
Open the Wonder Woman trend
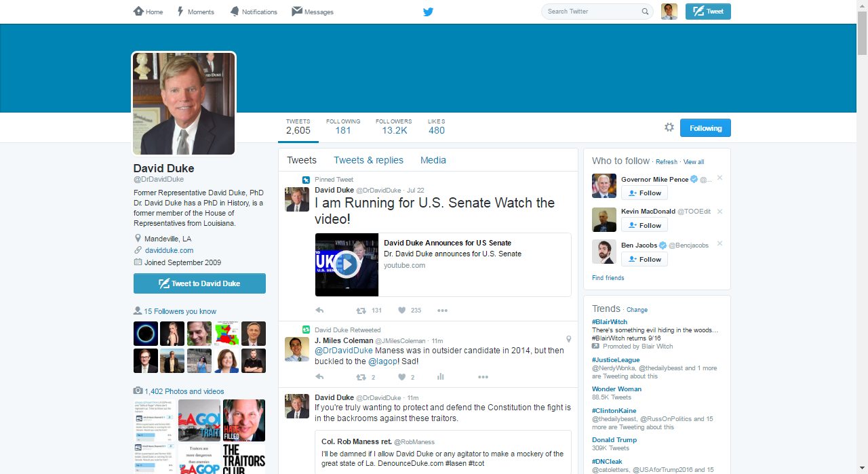[x=616, y=389]
